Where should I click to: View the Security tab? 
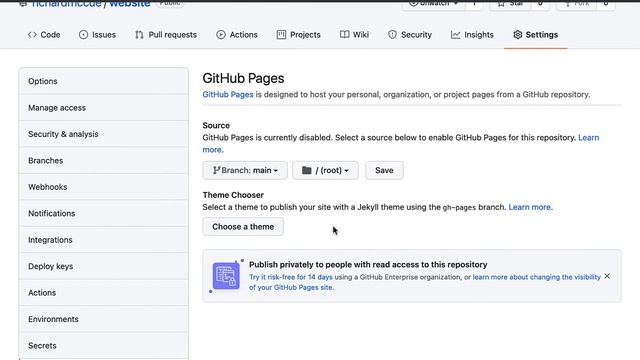pyautogui.click(x=410, y=35)
